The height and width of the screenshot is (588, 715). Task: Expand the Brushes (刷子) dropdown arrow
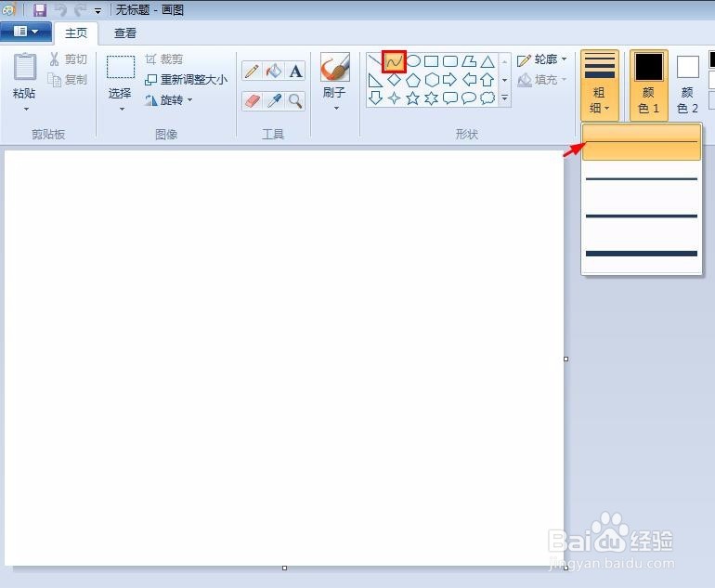(x=336, y=109)
